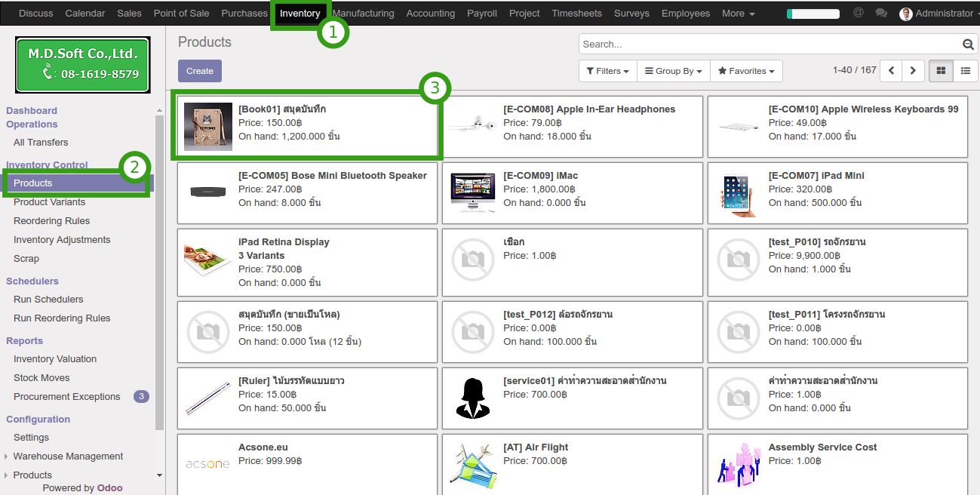Image resolution: width=980 pixels, height=495 pixels.
Task: Click the Bose Mini Bluetooth Speaker image
Action: (x=208, y=192)
